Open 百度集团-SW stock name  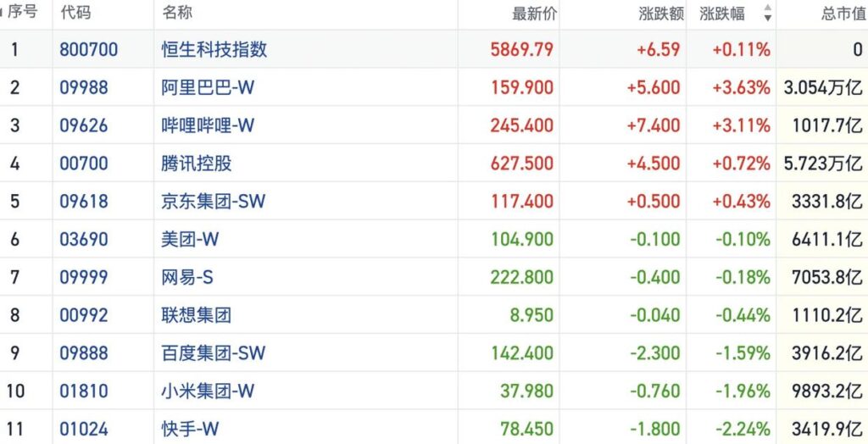point(214,353)
